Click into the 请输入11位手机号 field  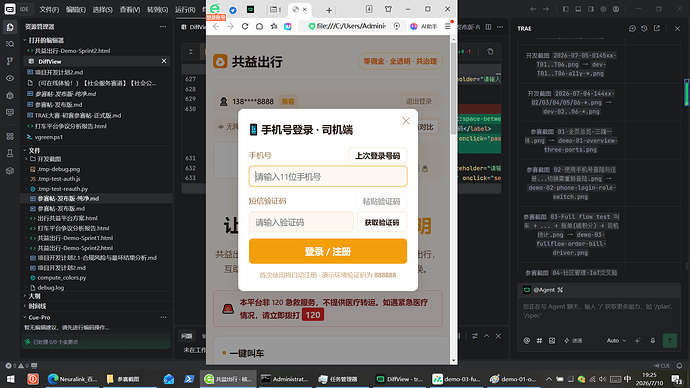[x=328, y=176]
